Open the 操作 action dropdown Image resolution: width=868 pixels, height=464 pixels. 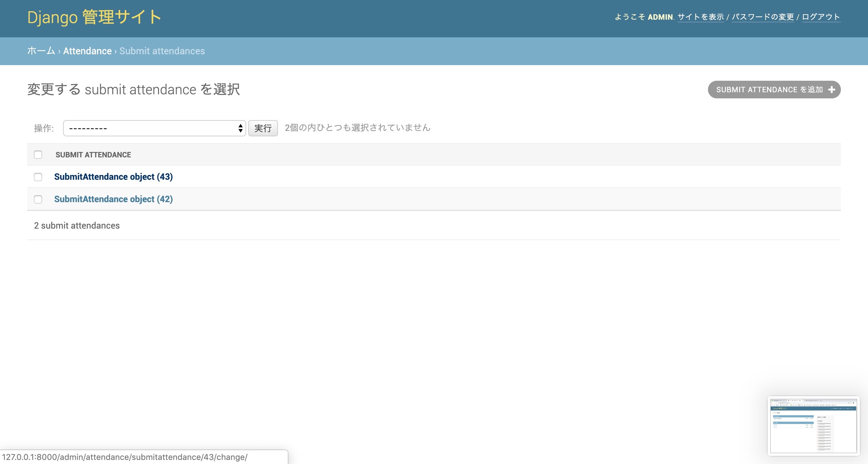pos(154,128)
